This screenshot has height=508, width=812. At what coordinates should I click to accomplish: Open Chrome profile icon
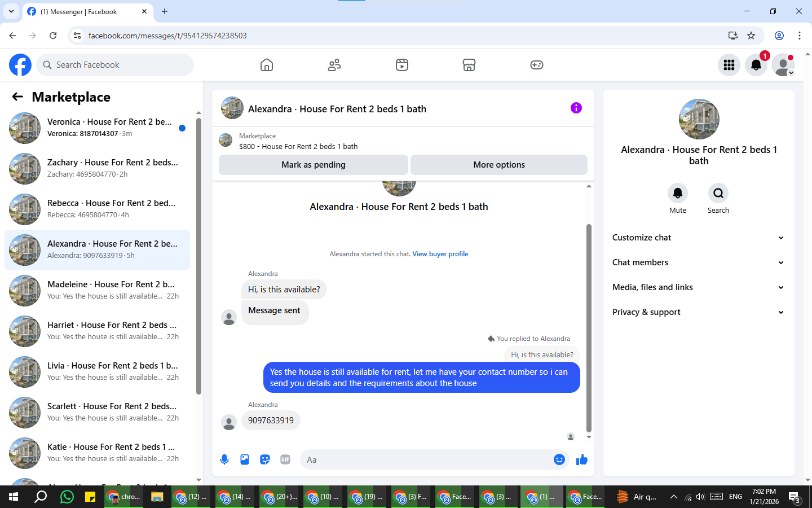(x=779, y=36)
